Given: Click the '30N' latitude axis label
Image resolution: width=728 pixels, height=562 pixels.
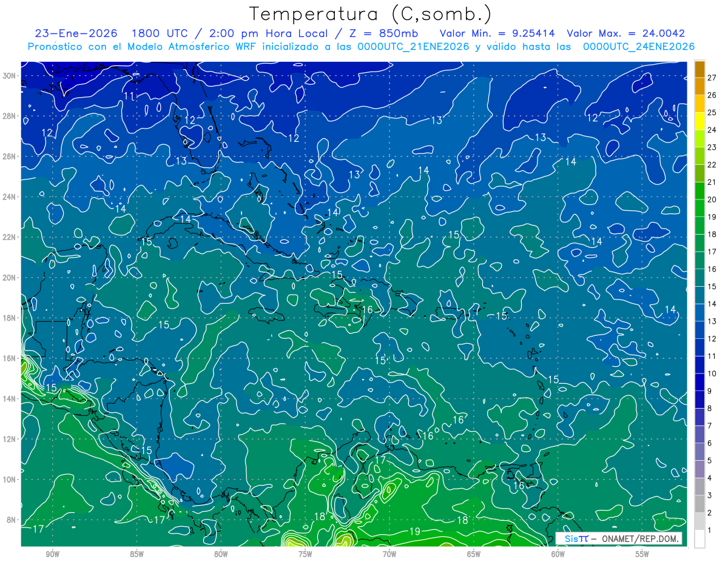Looking at the screenshot, I should (x=10, y=76).
